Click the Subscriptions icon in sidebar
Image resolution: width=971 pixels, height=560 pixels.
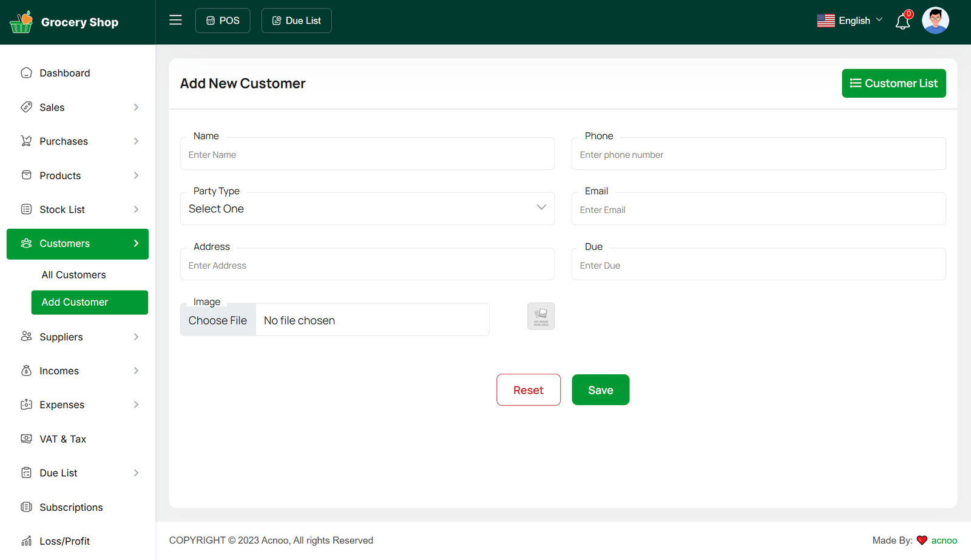(26, 507)
